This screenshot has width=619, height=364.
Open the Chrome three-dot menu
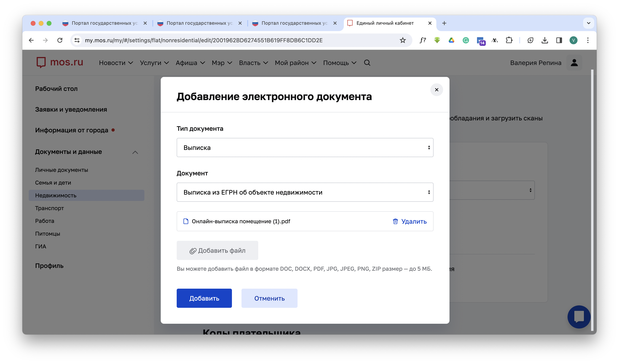587,40
